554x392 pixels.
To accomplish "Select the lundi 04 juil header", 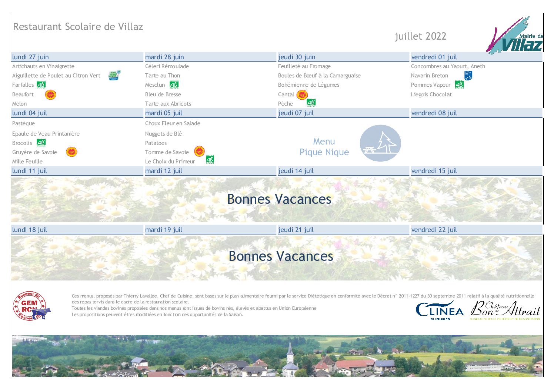I will coord(77,113).
